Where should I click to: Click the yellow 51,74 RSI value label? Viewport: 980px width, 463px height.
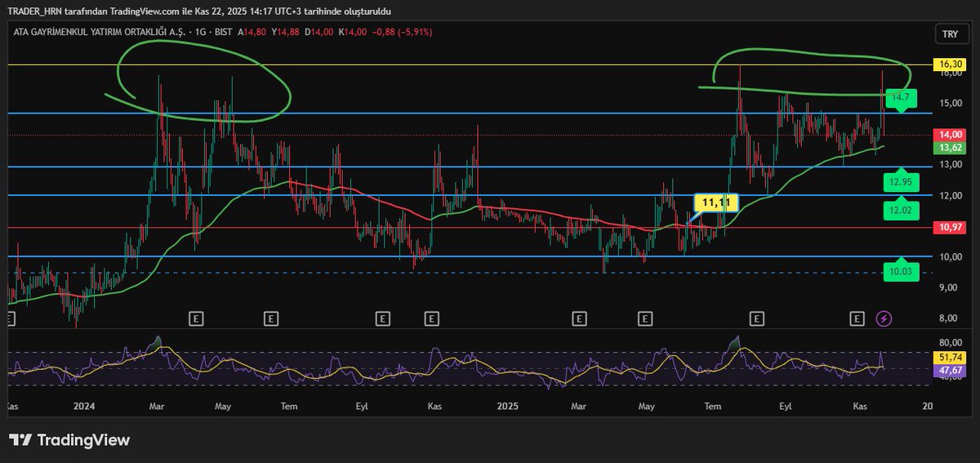949,358
